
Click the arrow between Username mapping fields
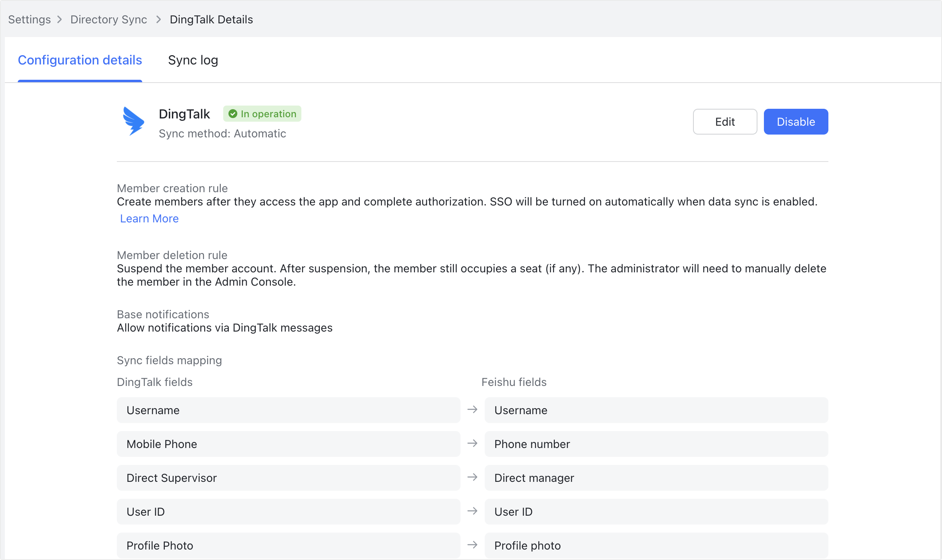pos(472,410)
